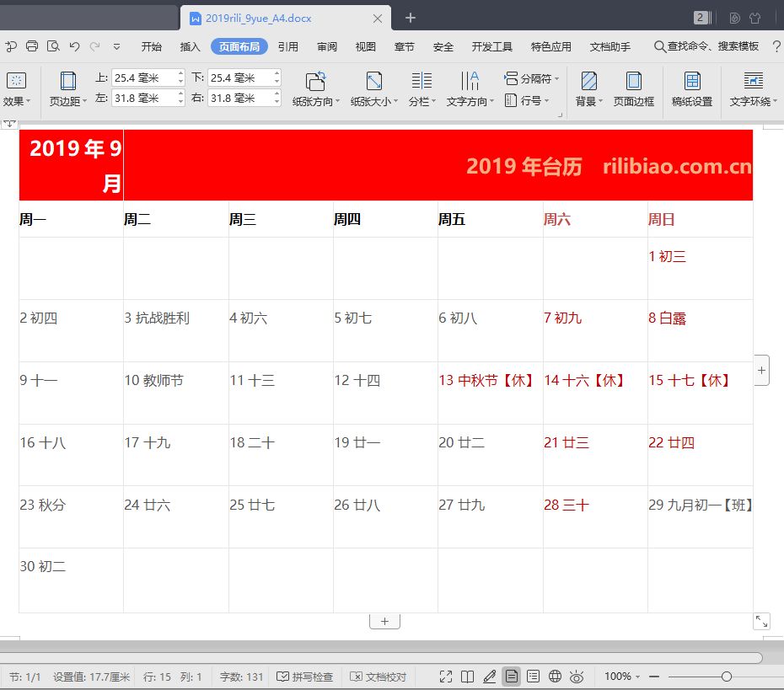This screenshot has width=784, height=690.
Task: Open the 安全 tab
Action: click(443, 46)
